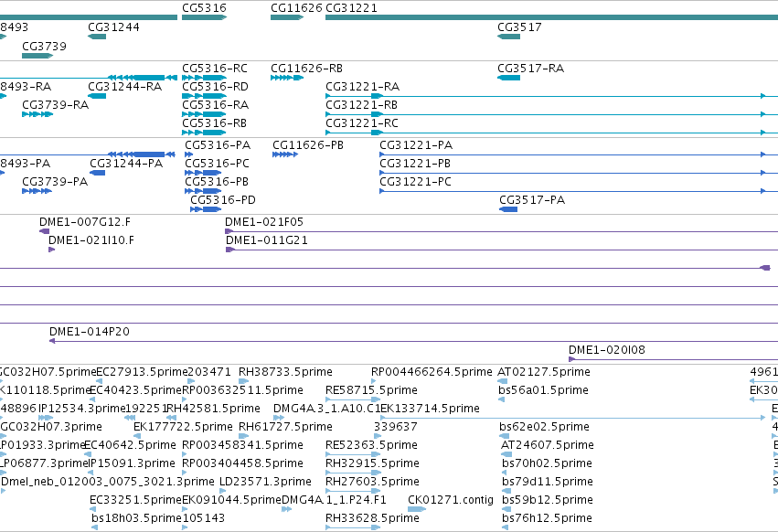Click the LD23571.3prime EST label
The image size is (778, 532).
(x=265, y=483)
